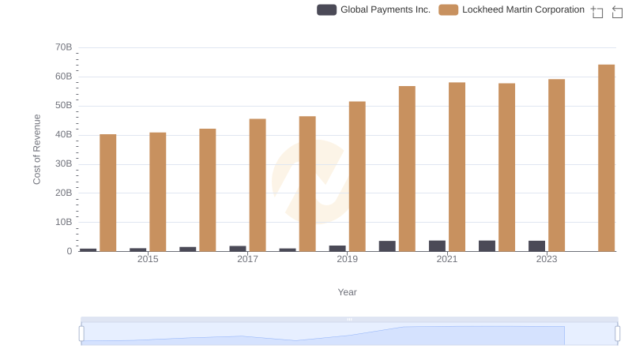The width and height of the screenshot is (632, 364).
Task: Click inside the zoom slider preview area
Action: pyautogui.click(x=349, y=334)
